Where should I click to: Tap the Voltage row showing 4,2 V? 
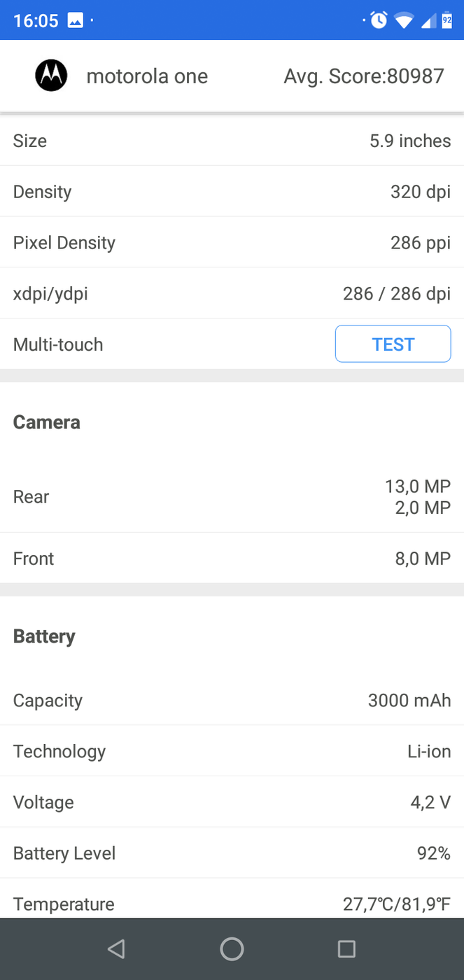232,802
